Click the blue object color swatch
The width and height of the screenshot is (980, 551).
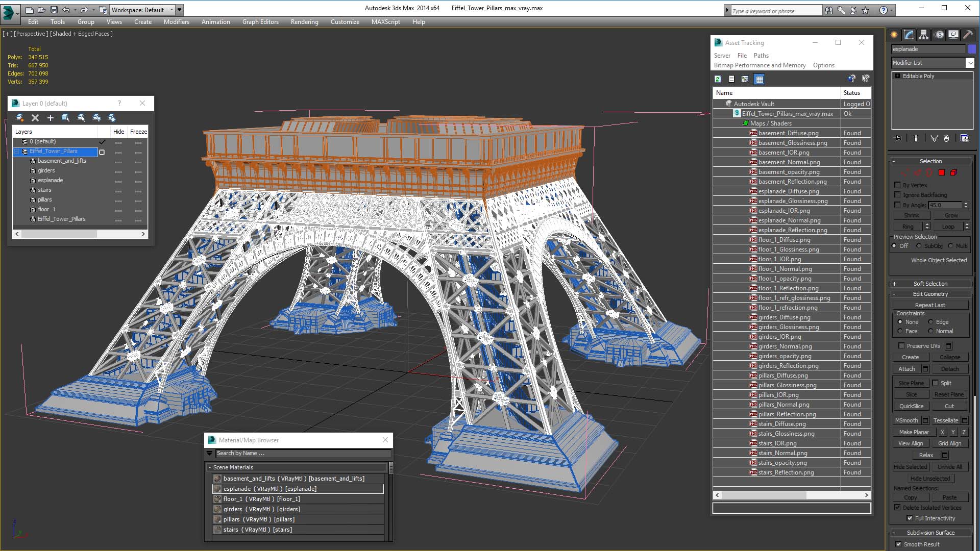[972, 49]
